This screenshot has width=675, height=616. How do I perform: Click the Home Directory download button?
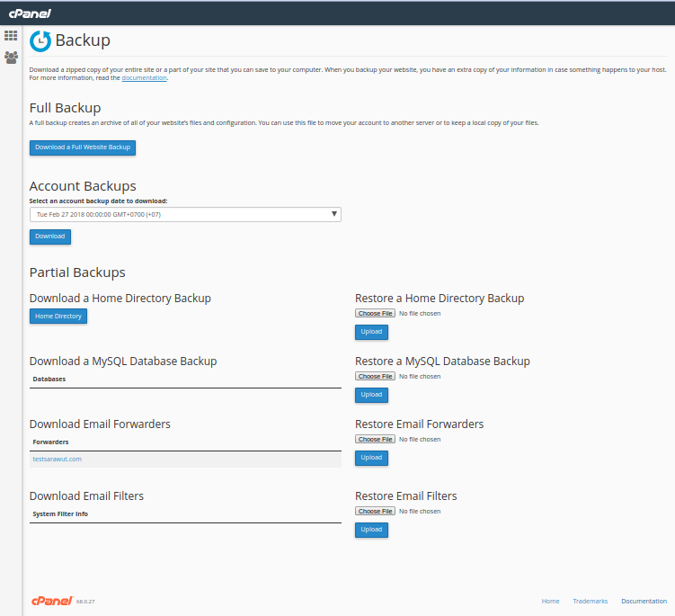tap(58, 316)
